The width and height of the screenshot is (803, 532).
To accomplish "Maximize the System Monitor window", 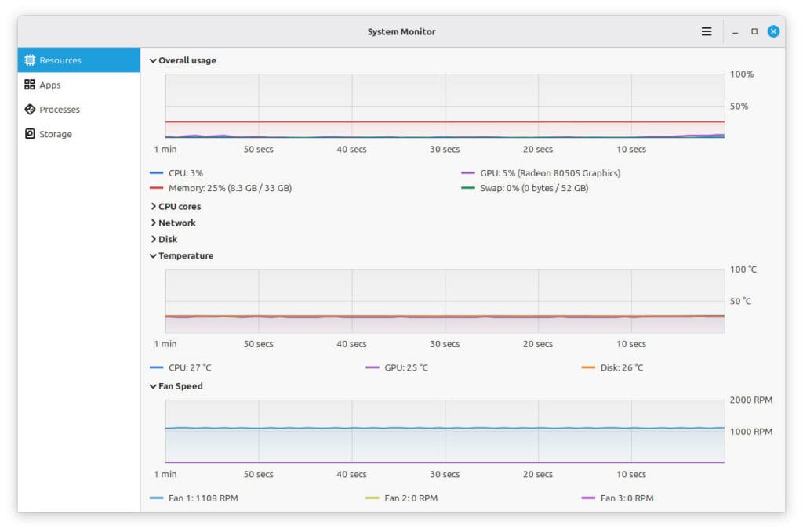I will 754,31.
